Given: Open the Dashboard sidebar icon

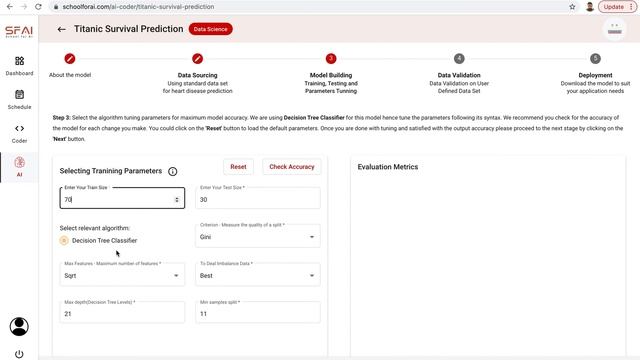Looking at the screenshot, I should coord(19,61).
